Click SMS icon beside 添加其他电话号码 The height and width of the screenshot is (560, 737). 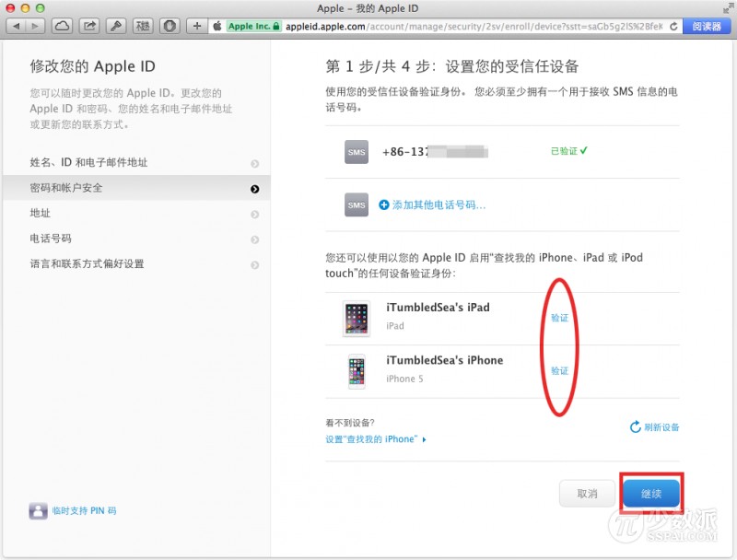tap(357, 204)
